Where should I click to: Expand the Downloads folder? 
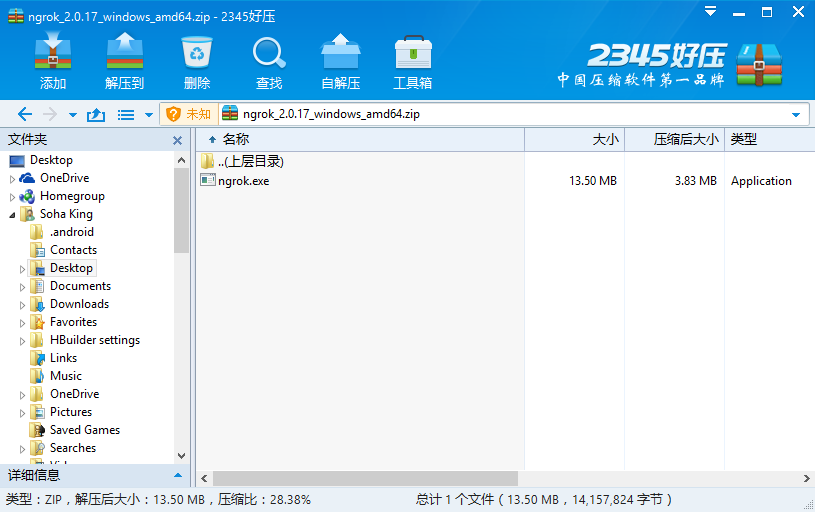click(x=22, y=305)
